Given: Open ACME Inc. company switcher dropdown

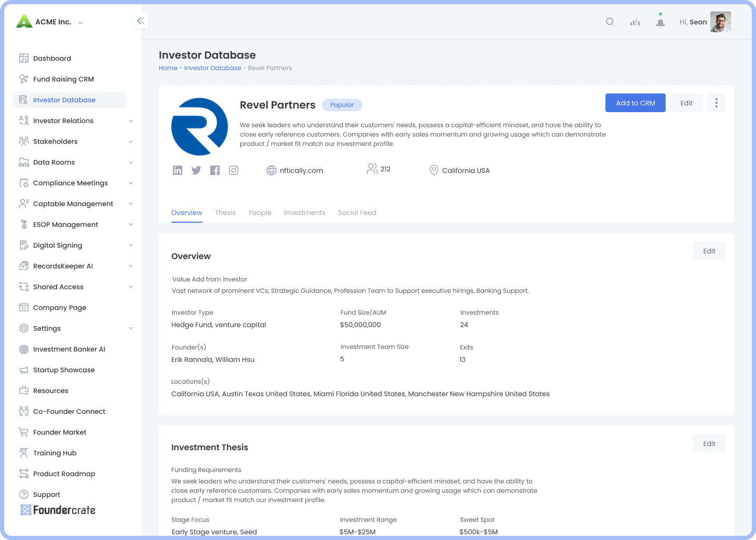Looking at the screenshot, I should tap(80, 22).
